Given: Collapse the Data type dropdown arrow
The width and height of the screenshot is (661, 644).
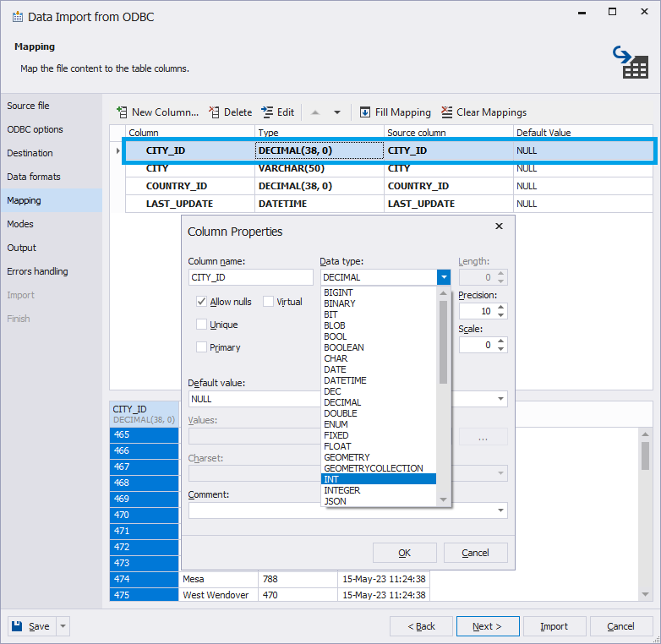Looking at the screenshot, I should tap(444, 277).
